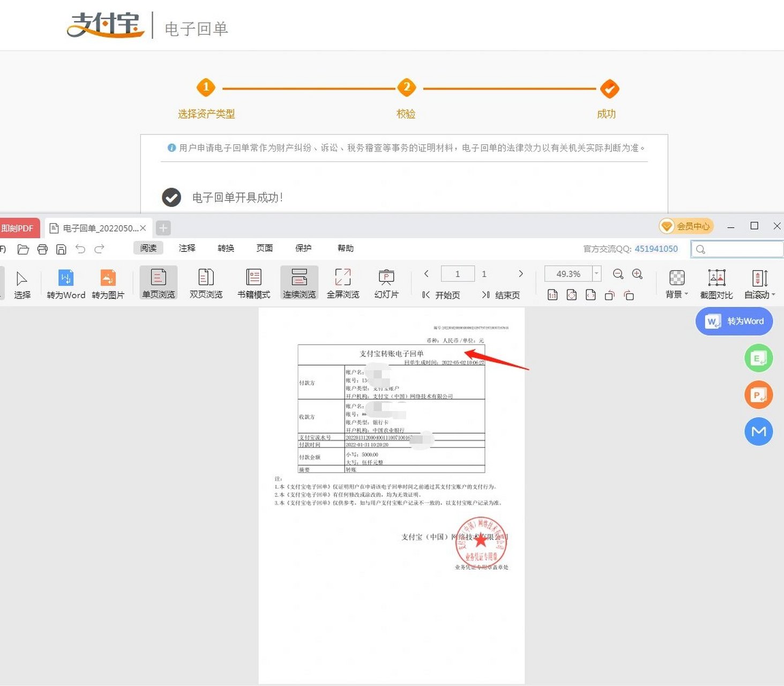Go to next page arrow
The height and width of the screenshot is (686, 784).
(x=521, y=274)
